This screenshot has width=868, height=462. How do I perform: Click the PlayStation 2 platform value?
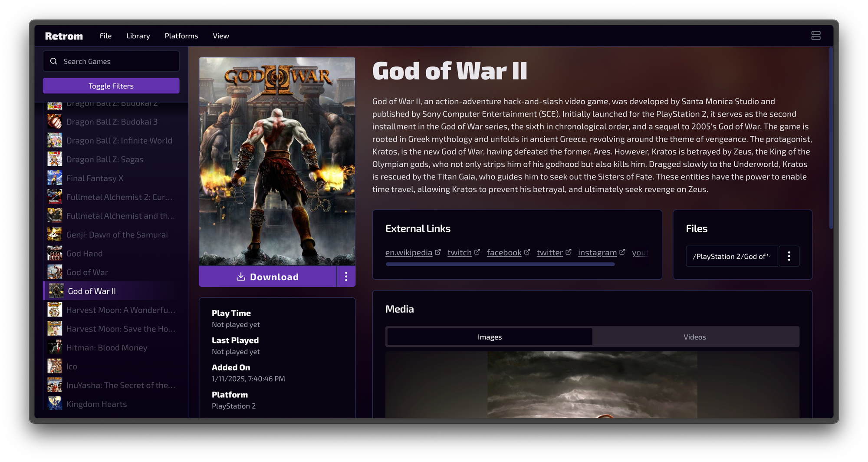coord(233,406)
